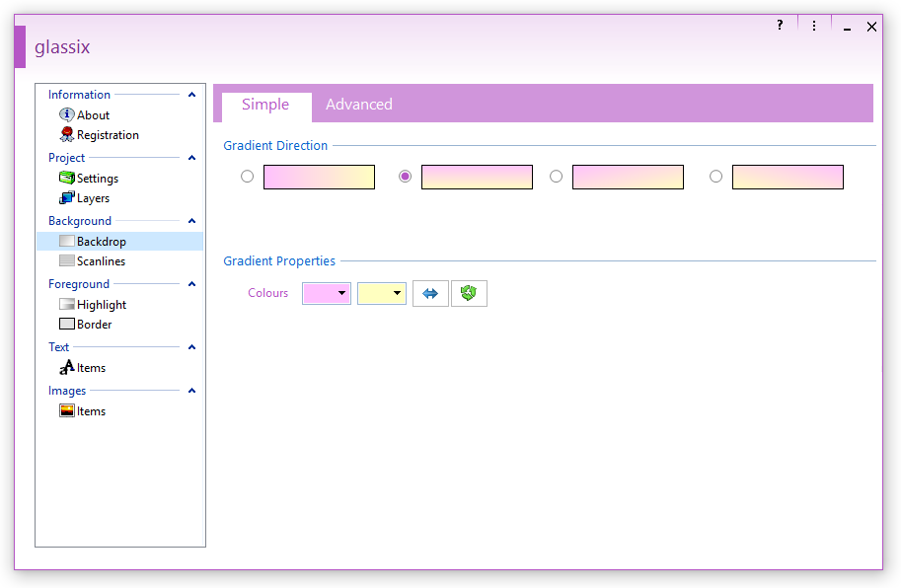Click the blue swap colours arrow button
This screenshot has width=901, height=588.
click(x=430, y=293)
